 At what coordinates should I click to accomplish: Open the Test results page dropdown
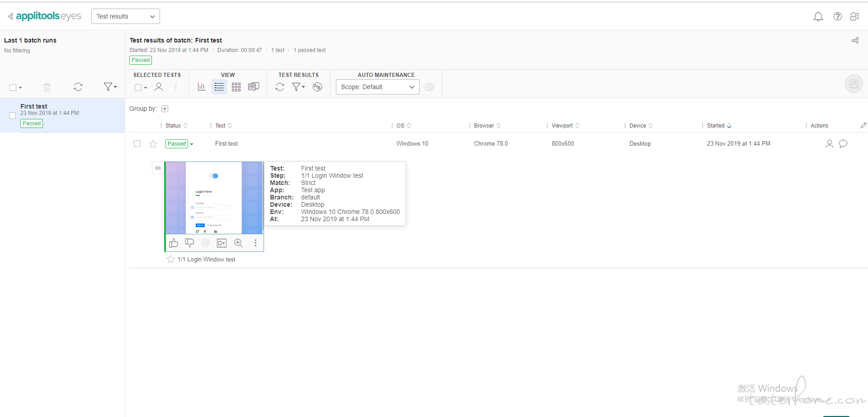pyautogui.click(x=126, y=16)
